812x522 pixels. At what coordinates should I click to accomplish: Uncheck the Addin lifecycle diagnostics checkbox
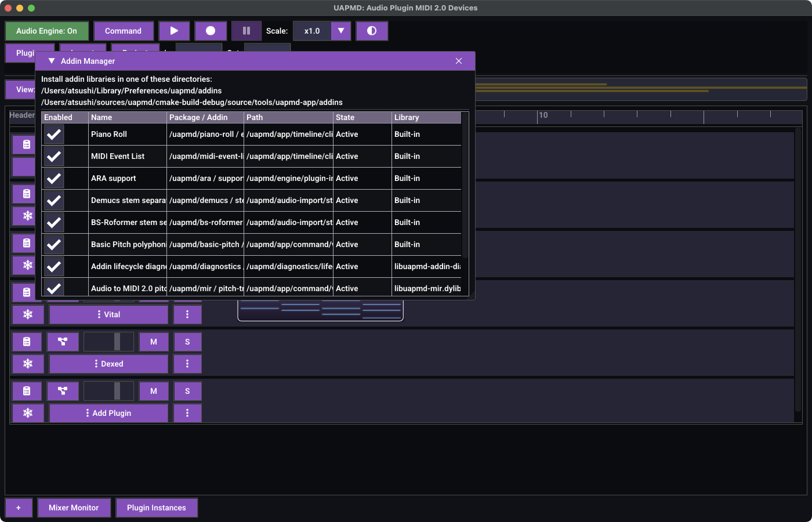[x=54, y=266]
